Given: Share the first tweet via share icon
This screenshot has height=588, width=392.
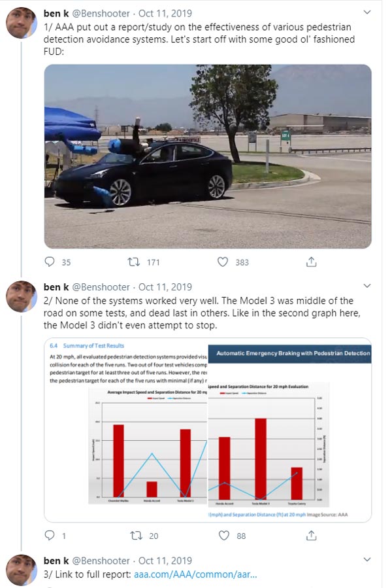Looking at the screenshot, I should pyautogui.click(x=312, y=262).
